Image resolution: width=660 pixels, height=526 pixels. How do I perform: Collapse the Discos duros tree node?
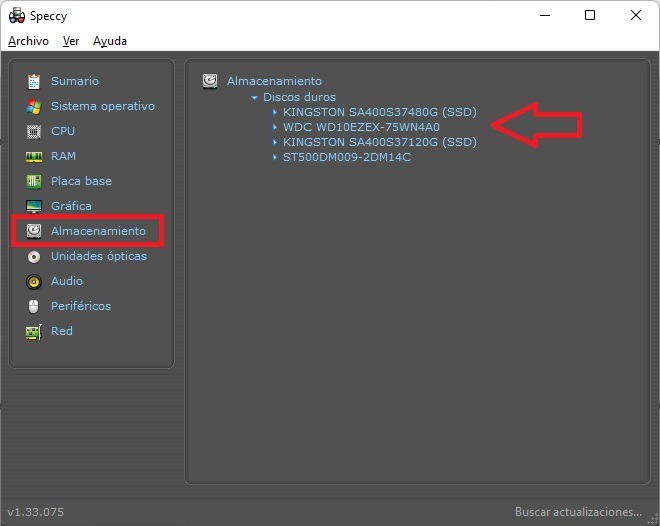point(254,97)
